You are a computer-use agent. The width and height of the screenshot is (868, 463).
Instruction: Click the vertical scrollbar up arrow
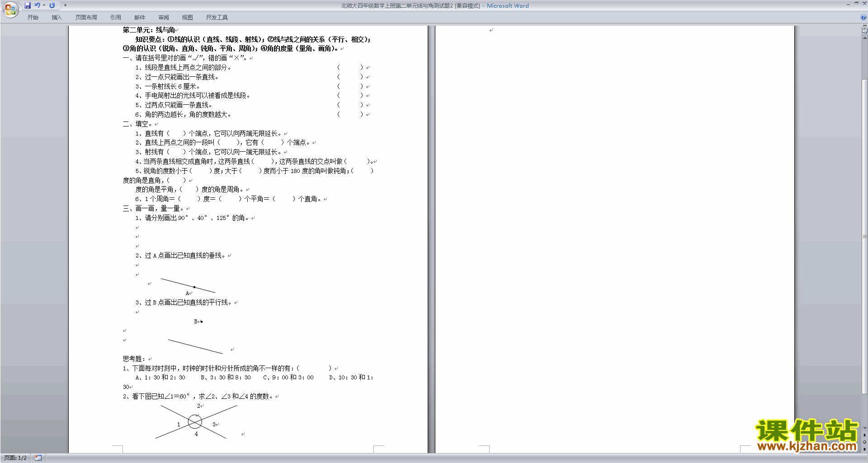tap(864, 38)
